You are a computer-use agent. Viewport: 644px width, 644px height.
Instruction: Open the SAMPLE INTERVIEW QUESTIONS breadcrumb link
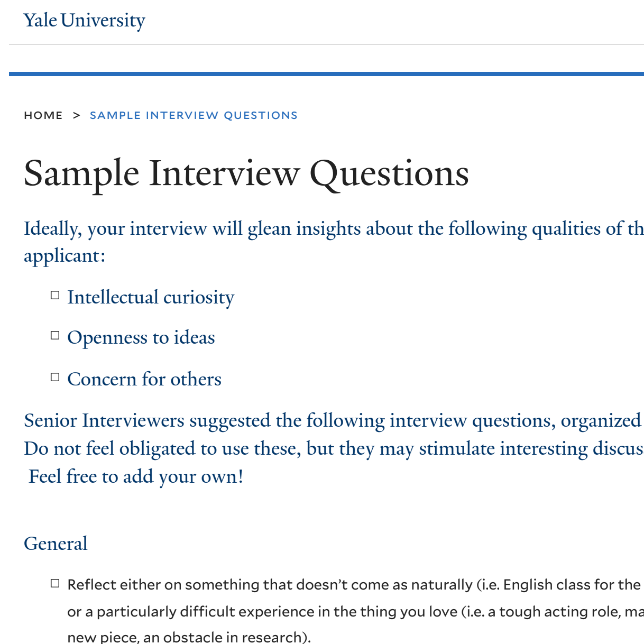coord(194,115)
